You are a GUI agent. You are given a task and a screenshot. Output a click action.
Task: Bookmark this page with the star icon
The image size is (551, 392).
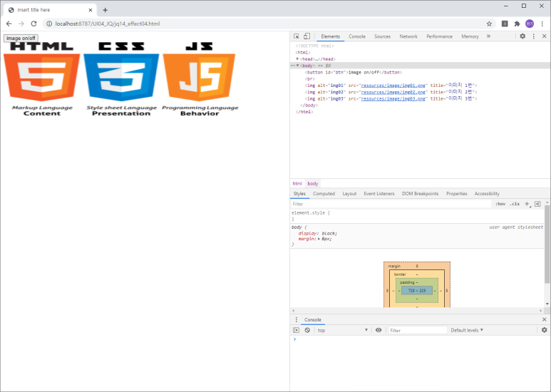[489, 24]
